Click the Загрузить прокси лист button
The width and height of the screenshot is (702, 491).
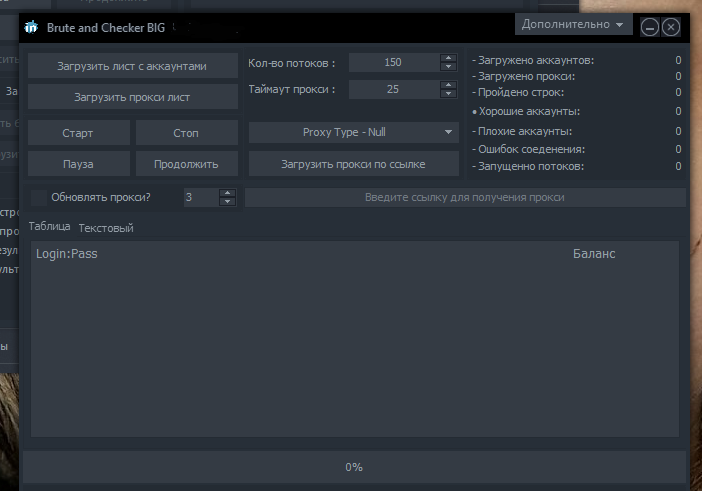132,97
